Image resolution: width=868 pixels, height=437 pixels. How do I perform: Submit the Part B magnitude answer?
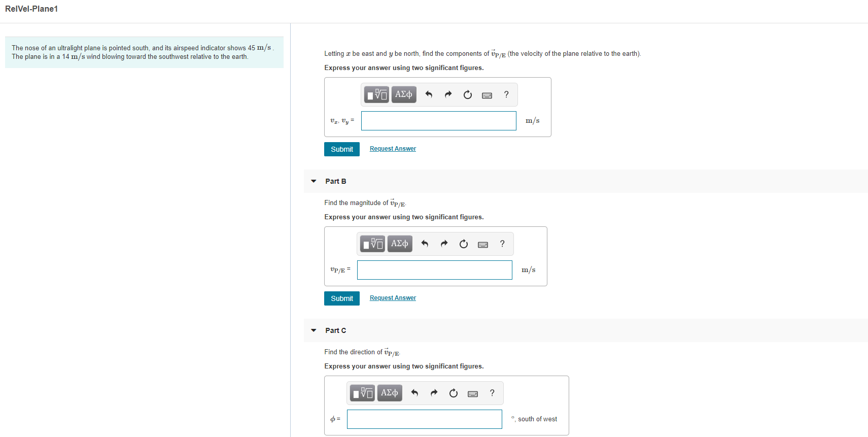(x=342, y=298)
